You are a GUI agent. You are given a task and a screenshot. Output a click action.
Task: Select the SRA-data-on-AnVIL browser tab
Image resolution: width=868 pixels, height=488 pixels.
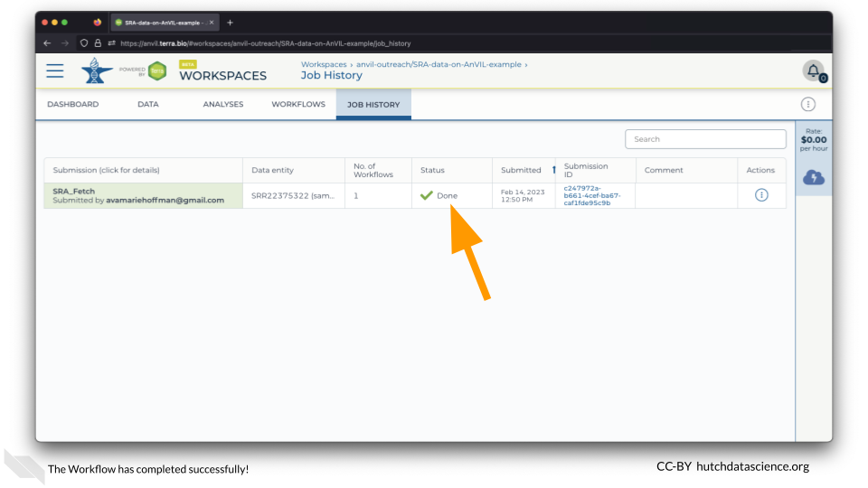(x=165, y=23)
